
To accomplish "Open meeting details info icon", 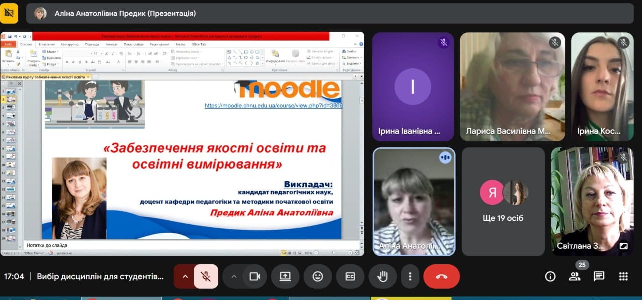I will [x=550, y=276].
